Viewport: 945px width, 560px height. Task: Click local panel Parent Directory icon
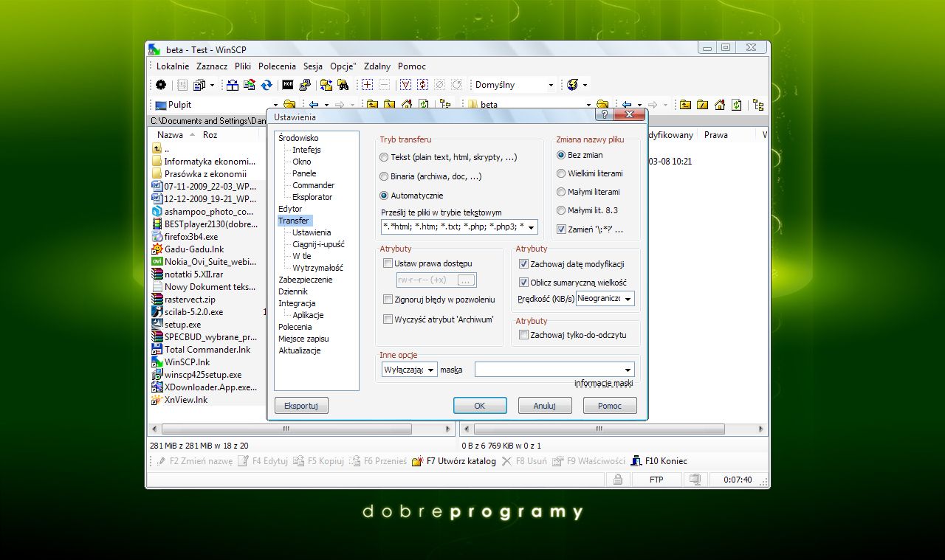pos(372,105)
